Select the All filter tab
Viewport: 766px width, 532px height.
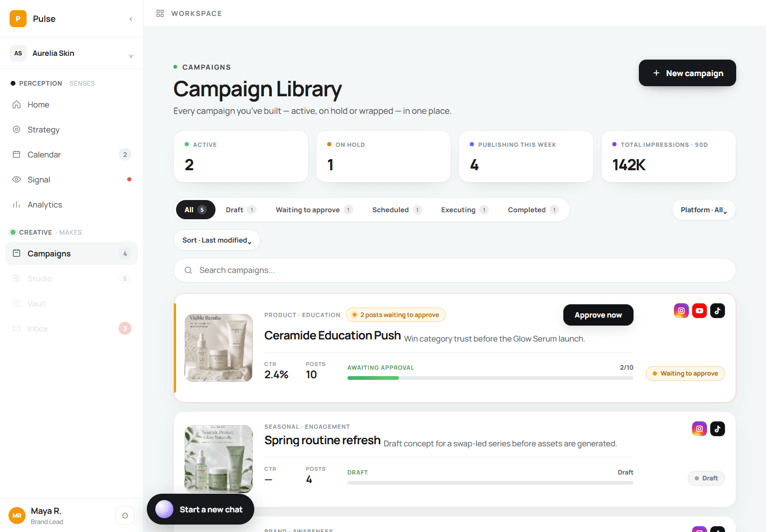coord(195,210)
